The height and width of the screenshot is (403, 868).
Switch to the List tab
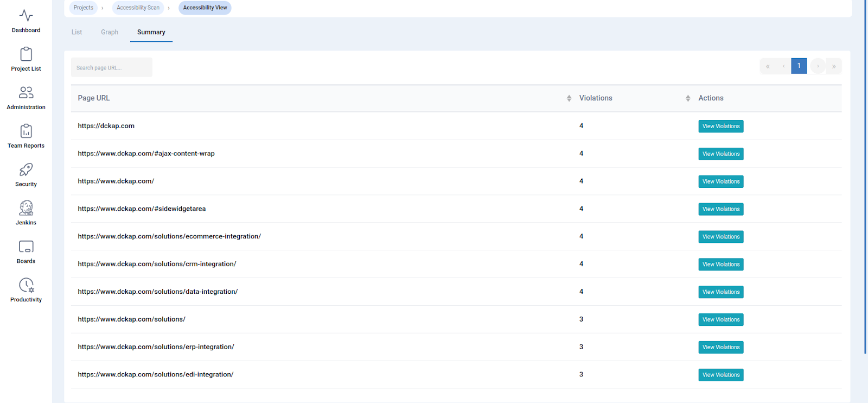click(76, 33)
